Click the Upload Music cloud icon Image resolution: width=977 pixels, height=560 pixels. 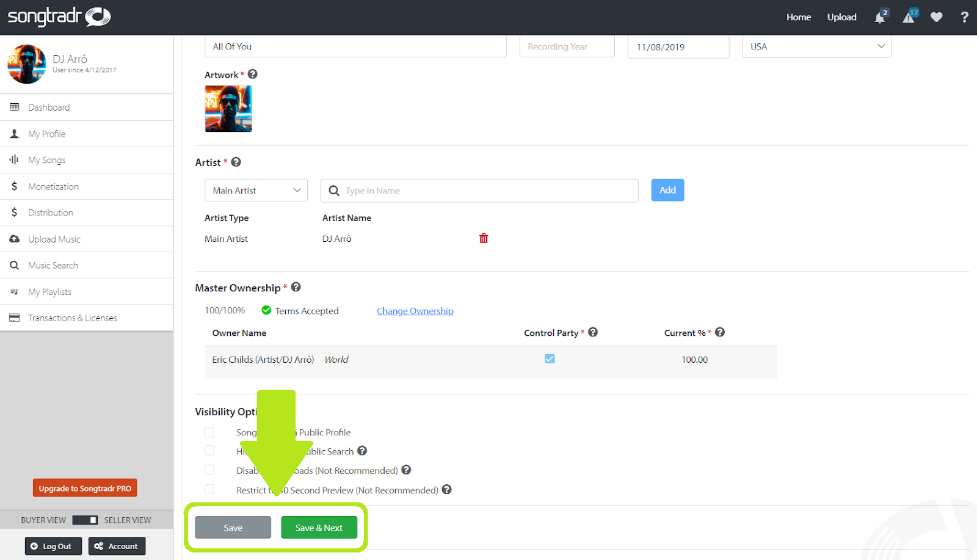pyautogui.click(x=15, y=239)
